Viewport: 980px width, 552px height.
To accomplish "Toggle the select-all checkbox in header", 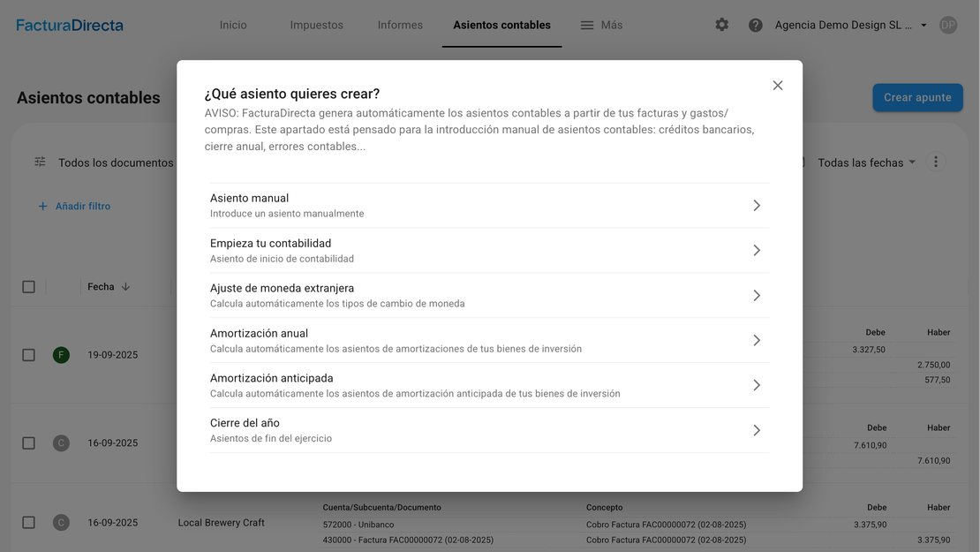I will coord(28,287).
